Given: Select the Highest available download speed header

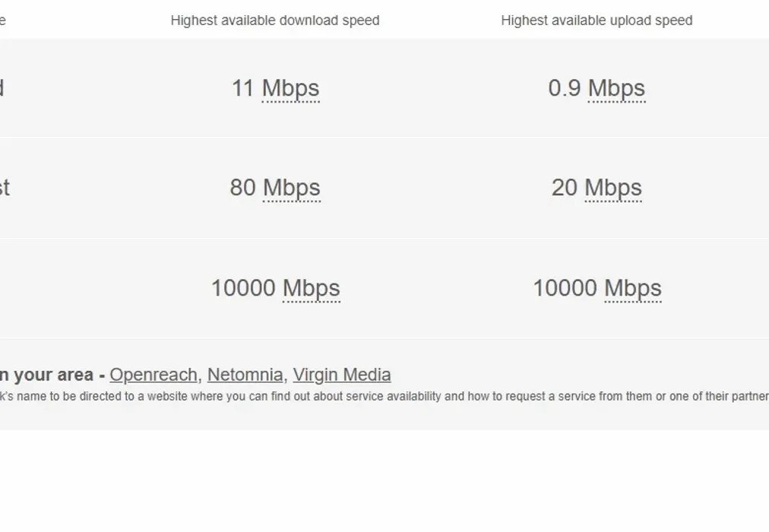Looking at the screenshot, I should pos(275,21).
